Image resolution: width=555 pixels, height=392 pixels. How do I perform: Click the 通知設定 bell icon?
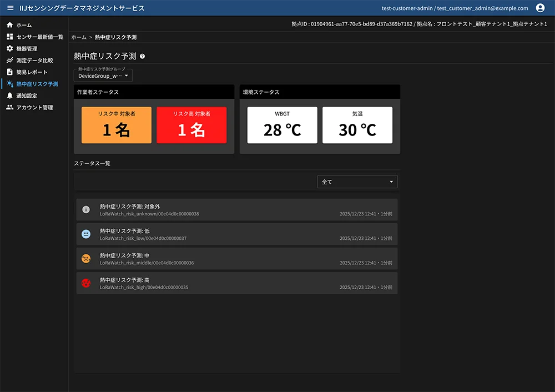(9, 96)
